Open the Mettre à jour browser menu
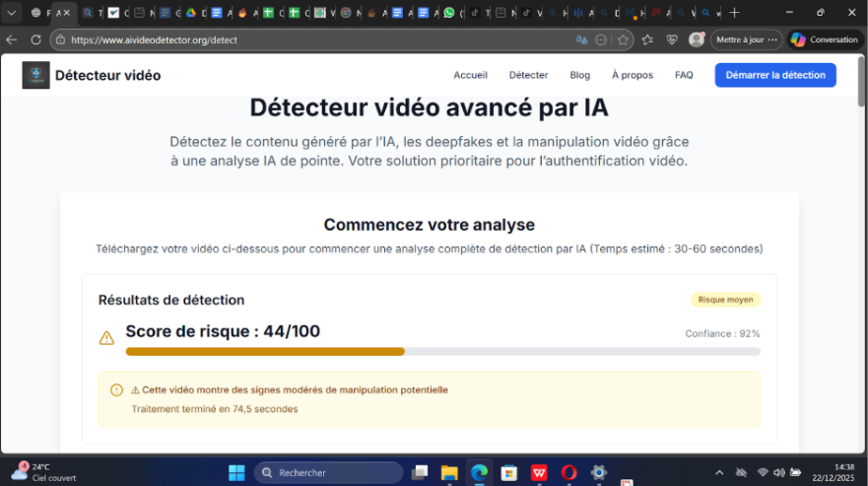The width and height of the screenshot is (868, 486). pyautogui.click(x=747, y=40)
